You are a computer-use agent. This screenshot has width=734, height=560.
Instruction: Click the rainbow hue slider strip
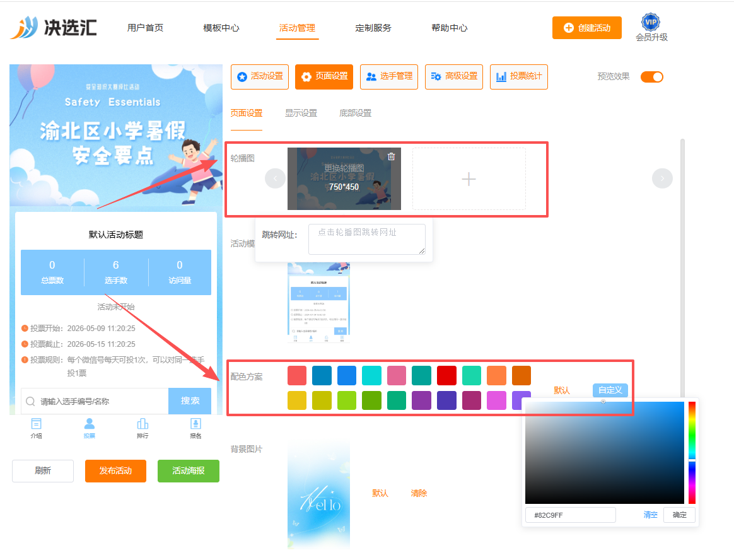[x=692, y=452]
